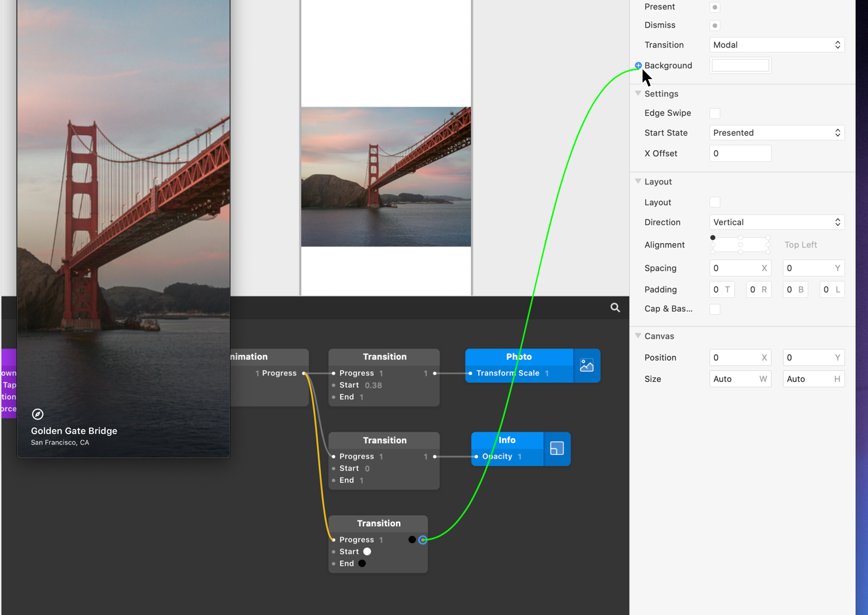This screenshot has height=615, width=868.
Task: Enable the Edge Swipe checkbox
Action: (715, 113)
